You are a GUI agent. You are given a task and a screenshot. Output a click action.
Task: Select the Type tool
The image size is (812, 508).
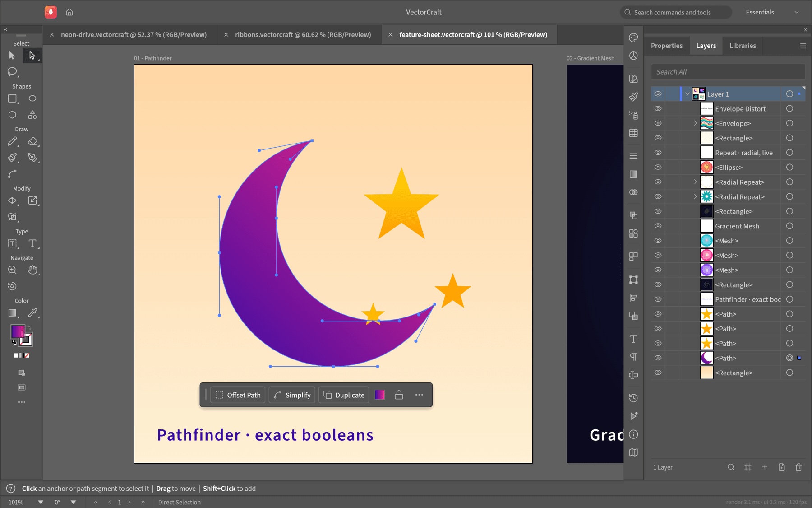(32, 243)
